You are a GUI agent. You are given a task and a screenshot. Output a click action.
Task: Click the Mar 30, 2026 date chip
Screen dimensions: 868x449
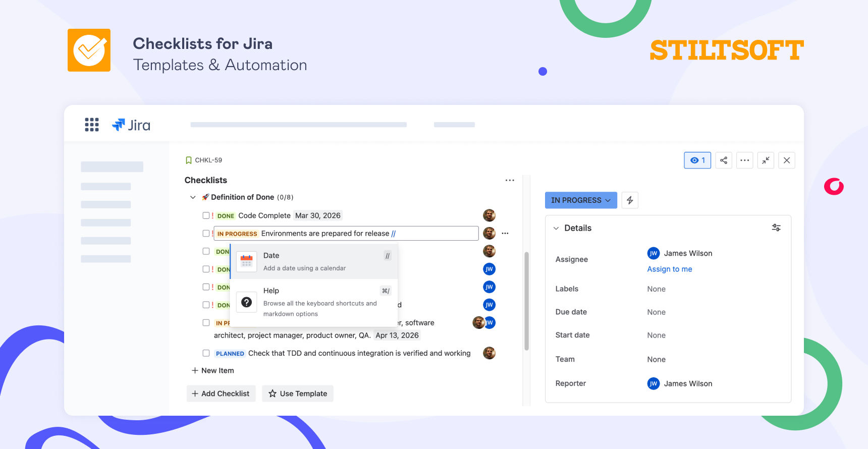point(318,215)
